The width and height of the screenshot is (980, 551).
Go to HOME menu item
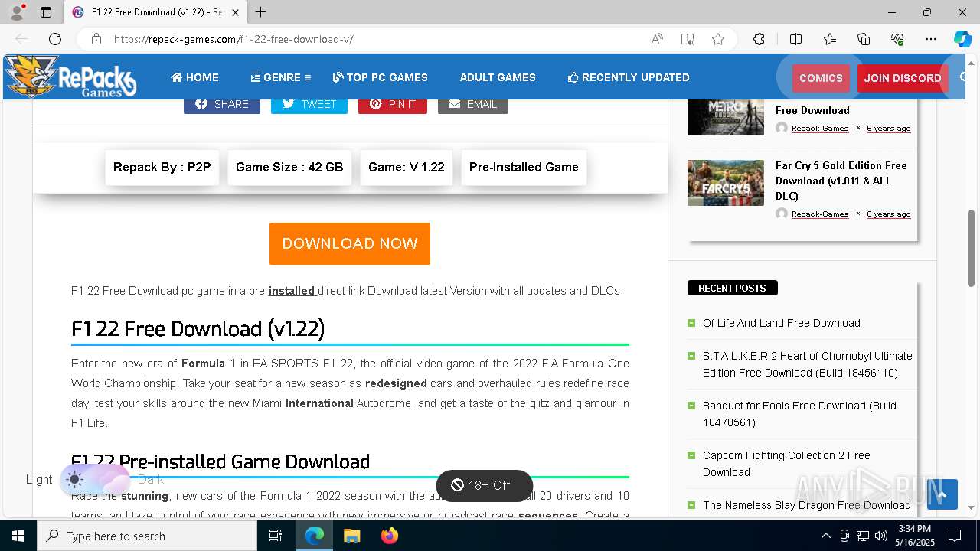(x=194, y=77)
